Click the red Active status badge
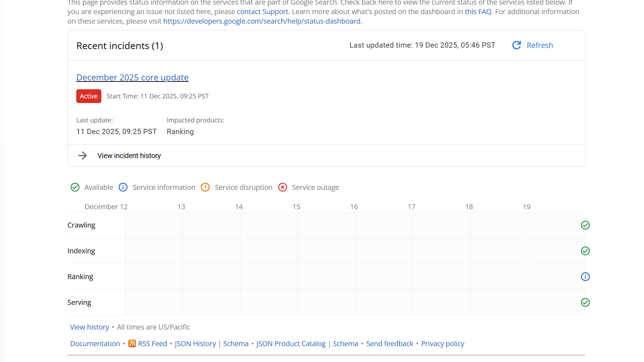 89,96
